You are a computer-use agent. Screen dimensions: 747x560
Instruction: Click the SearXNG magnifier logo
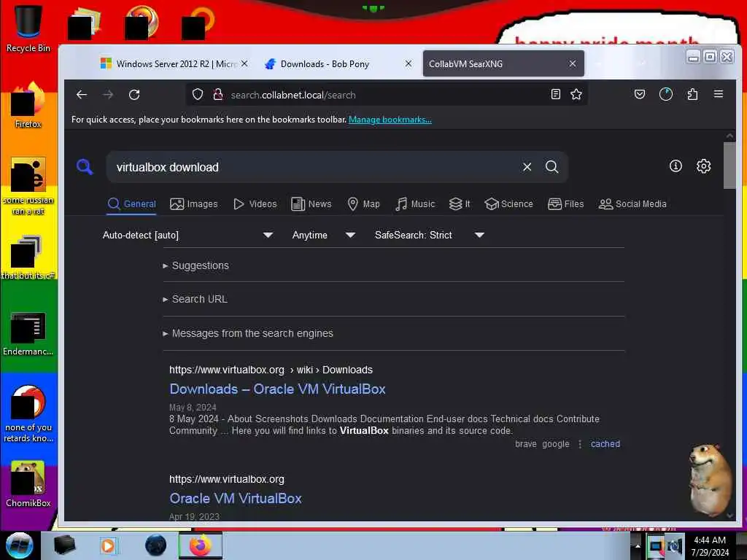(x=85, y=167)
